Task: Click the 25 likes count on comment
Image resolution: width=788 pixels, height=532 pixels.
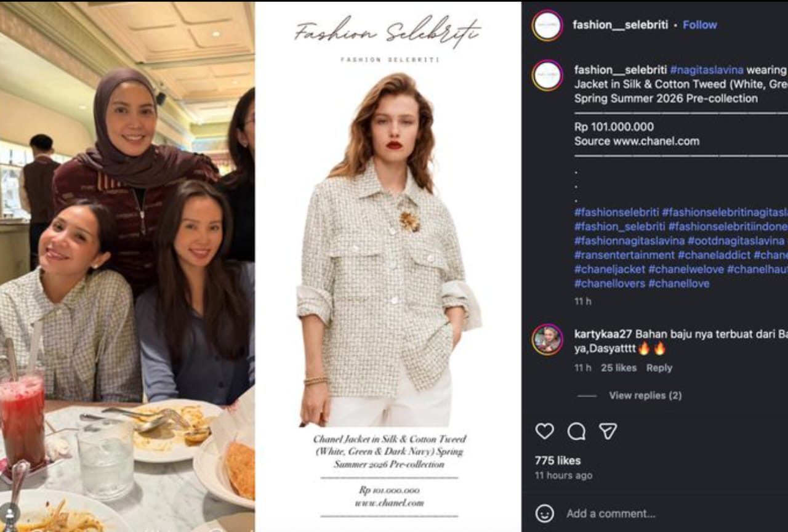Action: pyautogui.click(x=619, y=368)
